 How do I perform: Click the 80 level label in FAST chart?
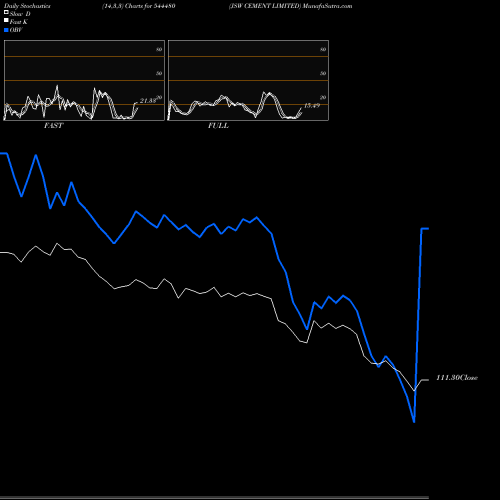point(159,49)
